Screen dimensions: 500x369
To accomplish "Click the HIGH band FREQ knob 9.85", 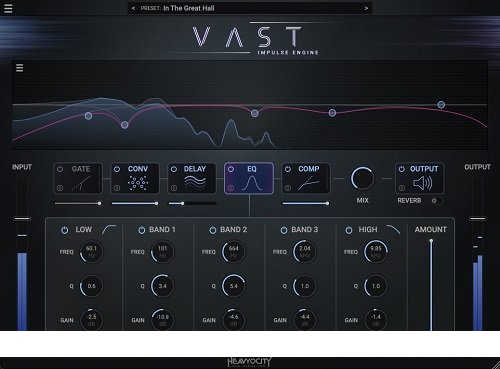I will coord(376,252).
